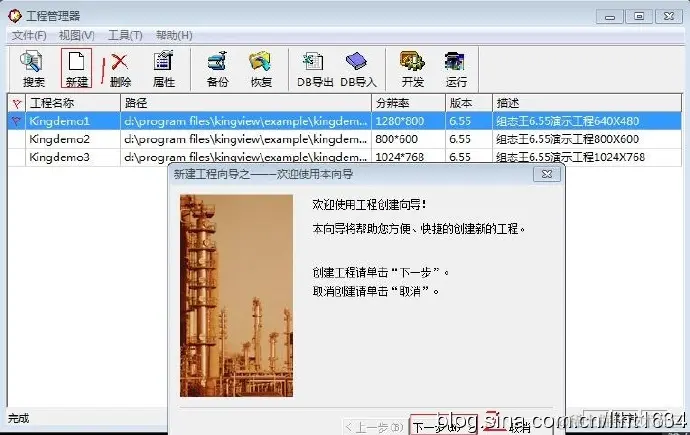Open project Properties (属性) icon
The height and width of the screenshot is (435, 690).
pyautogui.click(x=164, y=69)
